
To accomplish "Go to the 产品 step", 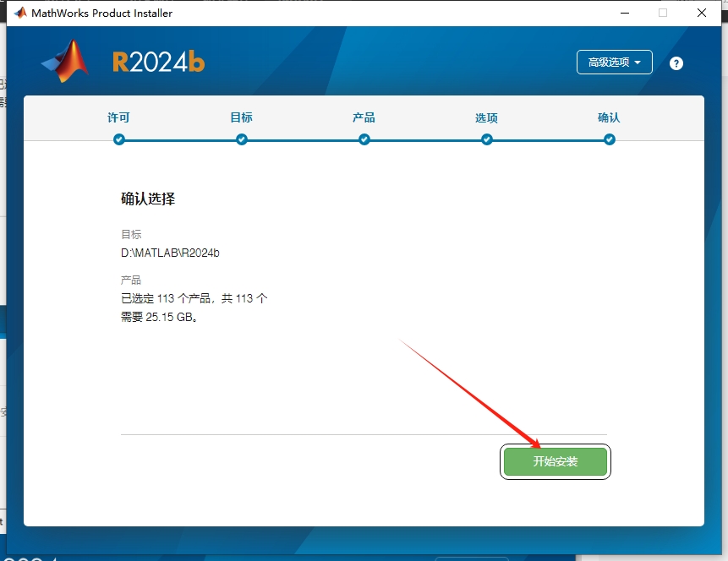I will [x=364, y=118].
